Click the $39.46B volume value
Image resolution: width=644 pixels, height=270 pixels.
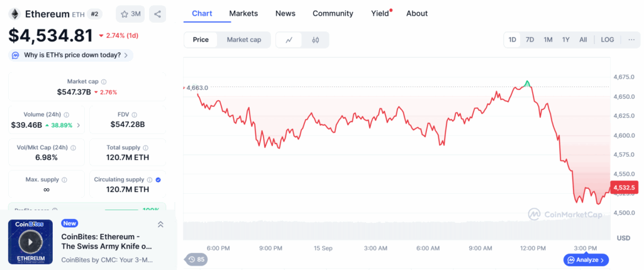26,125
